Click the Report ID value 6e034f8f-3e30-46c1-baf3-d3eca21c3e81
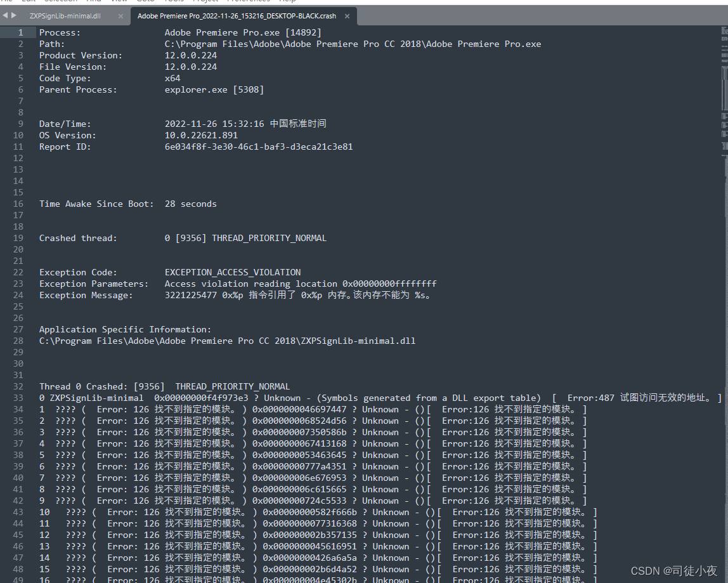Screen dimensions: 728x583 (259, 147)
